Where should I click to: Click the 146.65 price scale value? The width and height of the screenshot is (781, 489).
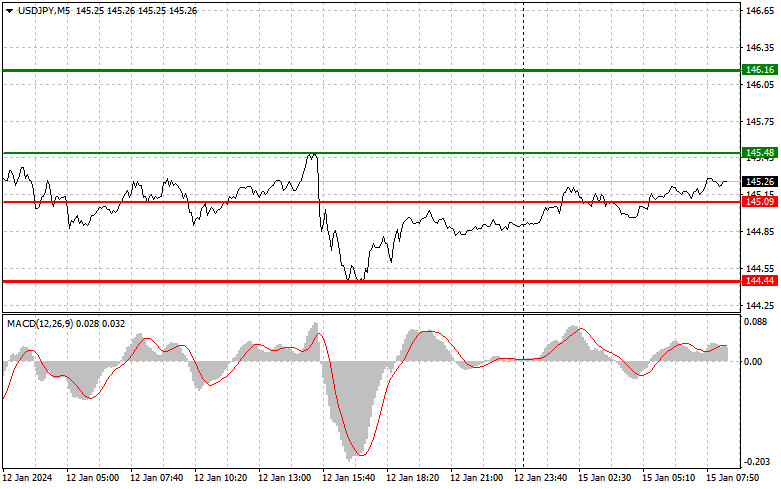[760, 10]
